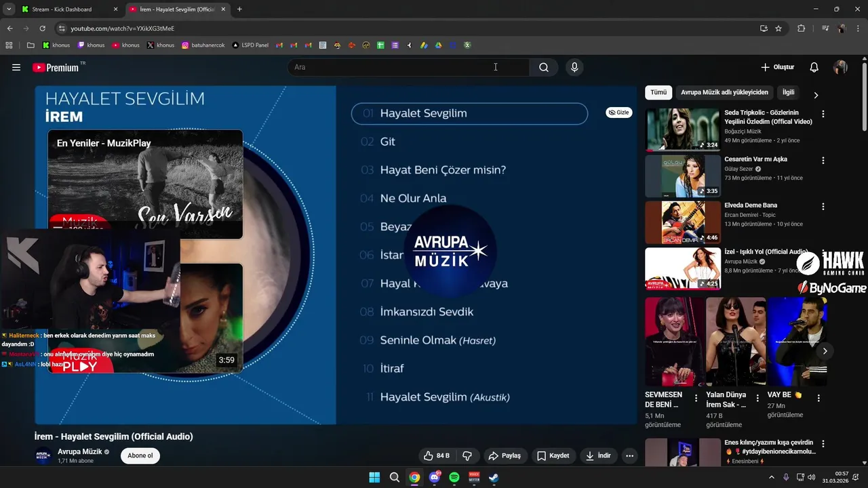Open a new Chrome tab
The width and height of the screenshot is (868, 488).
tap(239, 9)
